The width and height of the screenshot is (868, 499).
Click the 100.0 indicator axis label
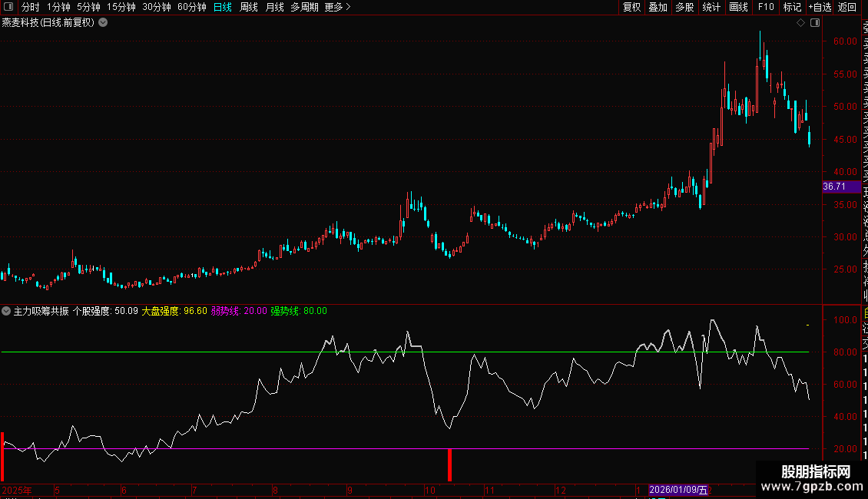845,320
